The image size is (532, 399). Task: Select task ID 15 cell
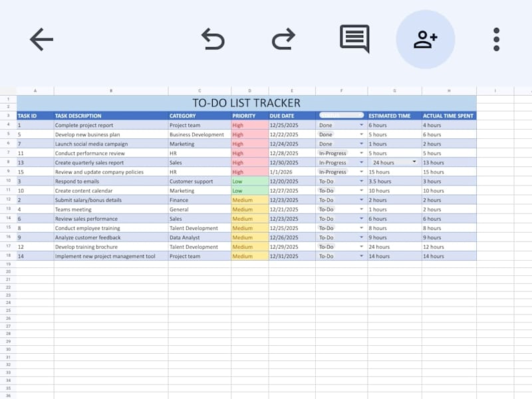(x=35, y=172)
